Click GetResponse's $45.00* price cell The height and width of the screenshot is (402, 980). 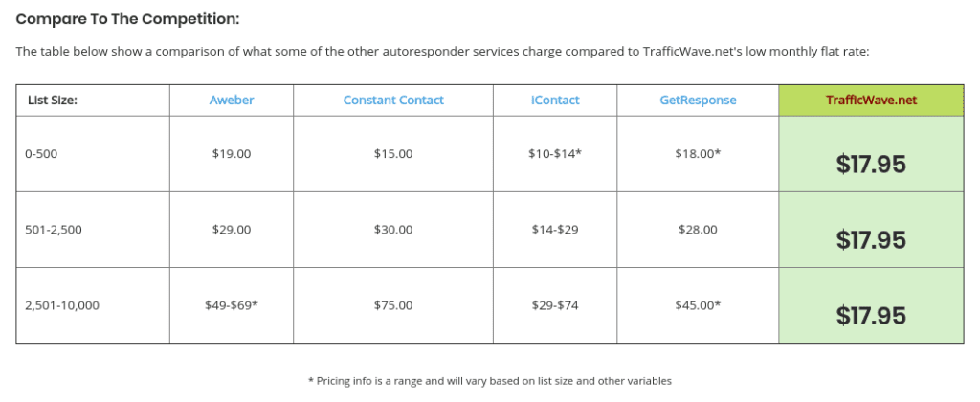click(x=698, y=305)
